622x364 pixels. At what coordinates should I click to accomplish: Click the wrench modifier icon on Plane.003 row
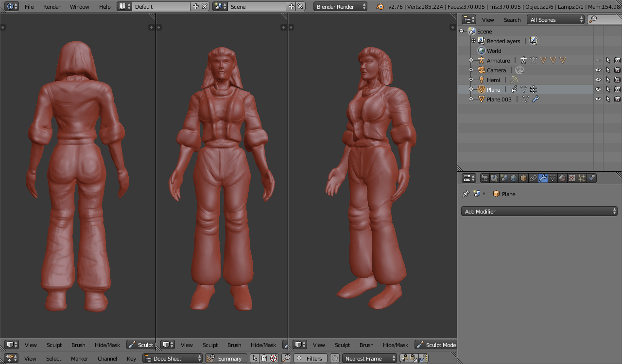coord(536,99)
